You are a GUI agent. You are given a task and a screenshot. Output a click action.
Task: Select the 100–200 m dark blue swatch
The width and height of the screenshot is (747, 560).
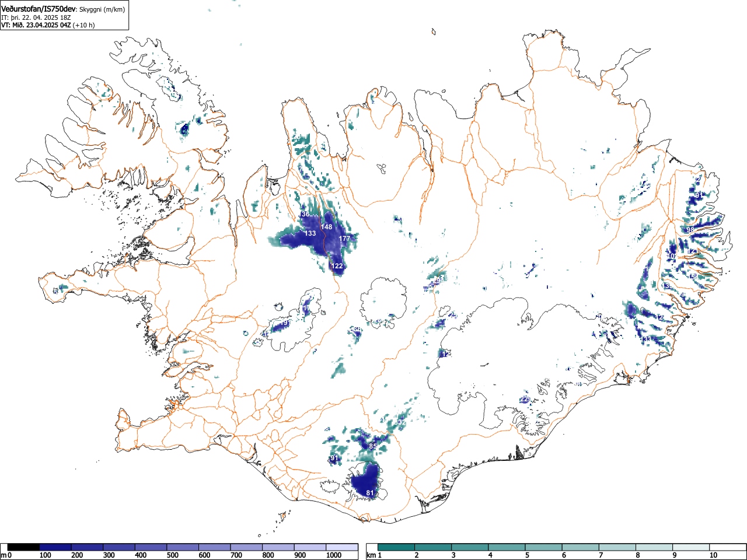click(55, 547)
